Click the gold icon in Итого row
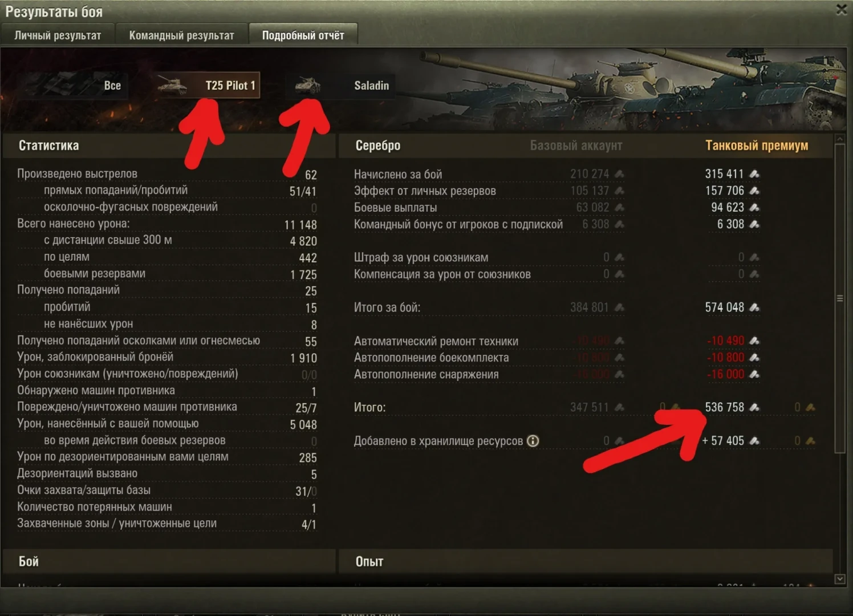The width and height of the screenshot is (853, 616). pos(810,407)
